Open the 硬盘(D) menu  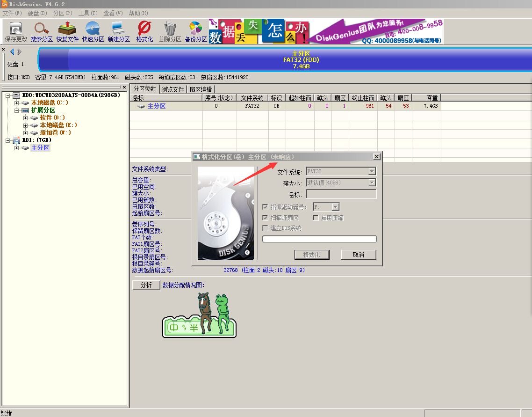point(37,13)
